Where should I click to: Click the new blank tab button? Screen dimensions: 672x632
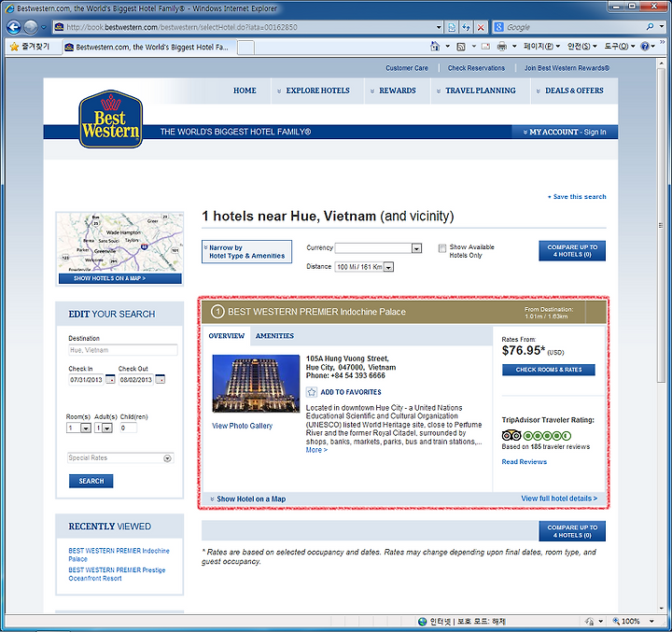246,48
